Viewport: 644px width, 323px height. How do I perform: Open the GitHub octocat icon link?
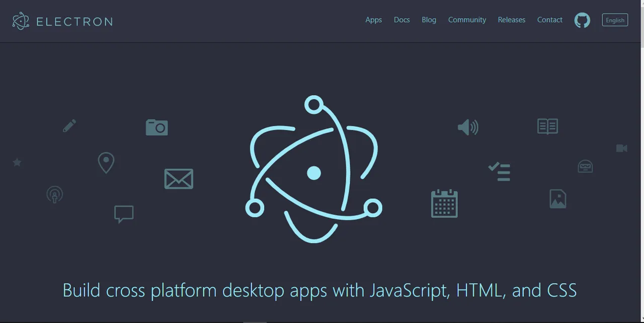[x=582, y=20]
